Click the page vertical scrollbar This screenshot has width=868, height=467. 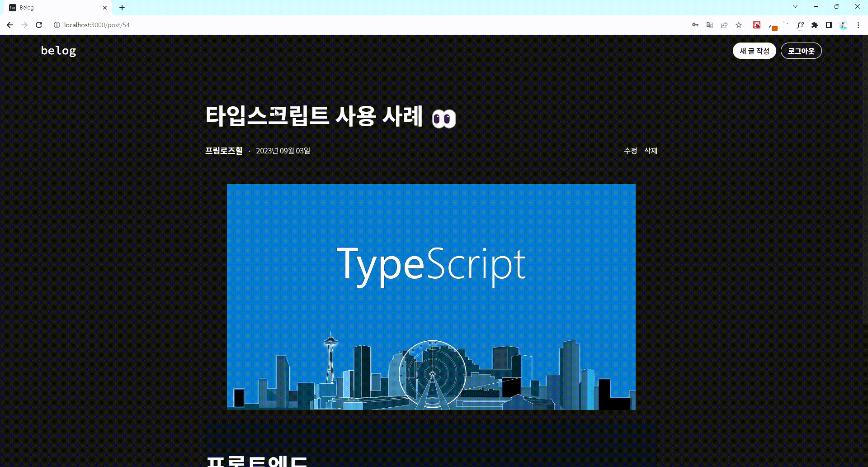[865, 179]
